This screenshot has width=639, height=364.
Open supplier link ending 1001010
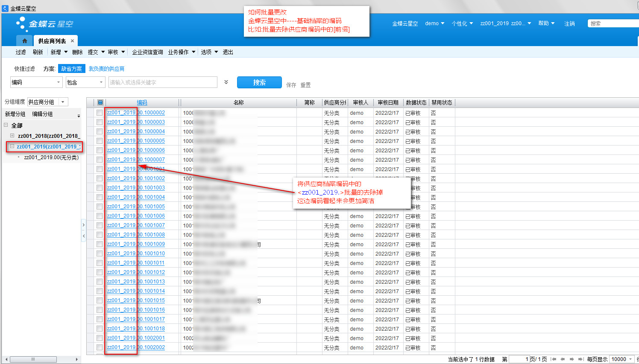[136, 253]
